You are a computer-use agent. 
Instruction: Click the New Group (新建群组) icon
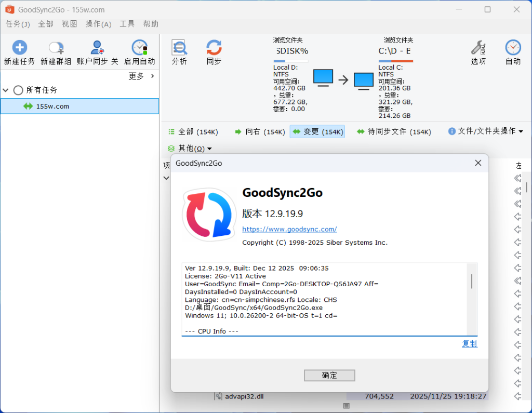(x=56, y=48)
